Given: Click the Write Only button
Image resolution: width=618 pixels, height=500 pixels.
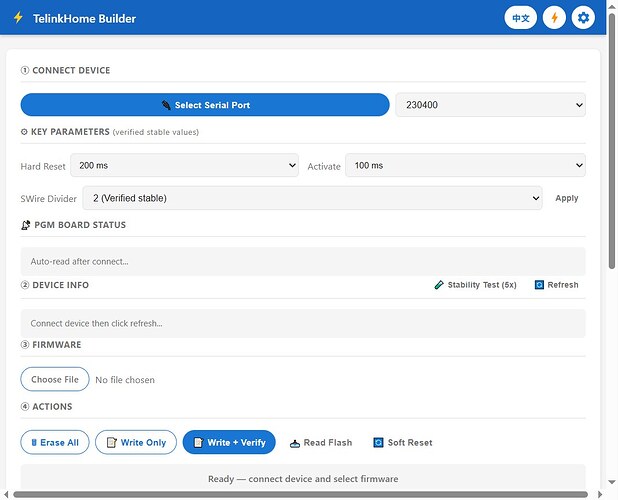Looking at the screenshot, I should point(136,442).
